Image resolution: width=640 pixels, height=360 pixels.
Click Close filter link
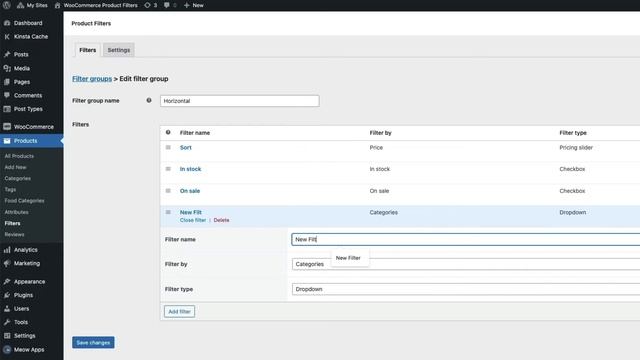tap(193, 220)
